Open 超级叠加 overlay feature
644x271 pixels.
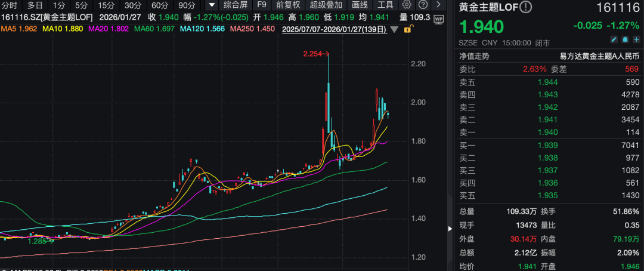coord(326,5)
